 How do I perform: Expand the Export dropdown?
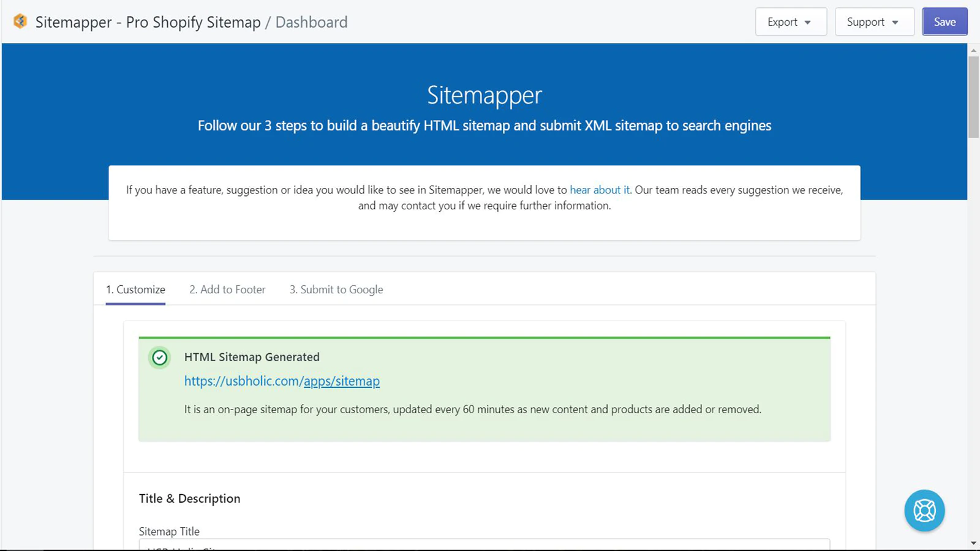point(791,22)
